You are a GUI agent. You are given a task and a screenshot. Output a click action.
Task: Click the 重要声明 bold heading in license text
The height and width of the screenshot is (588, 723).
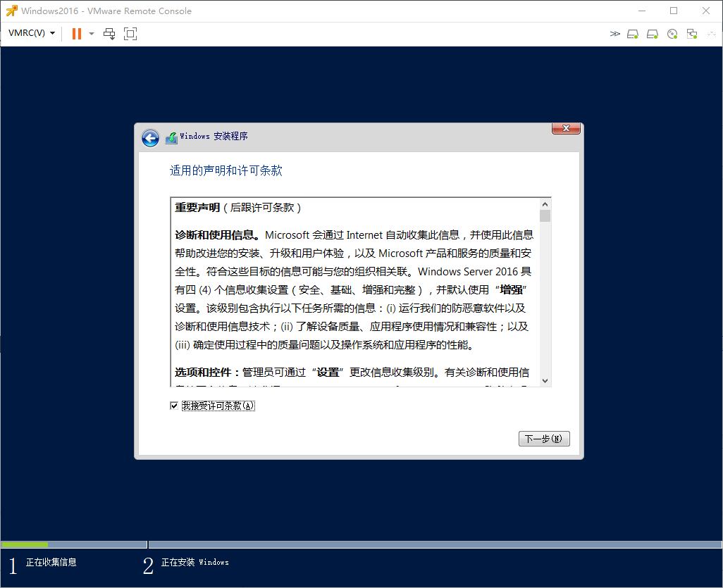click(197, 208)
